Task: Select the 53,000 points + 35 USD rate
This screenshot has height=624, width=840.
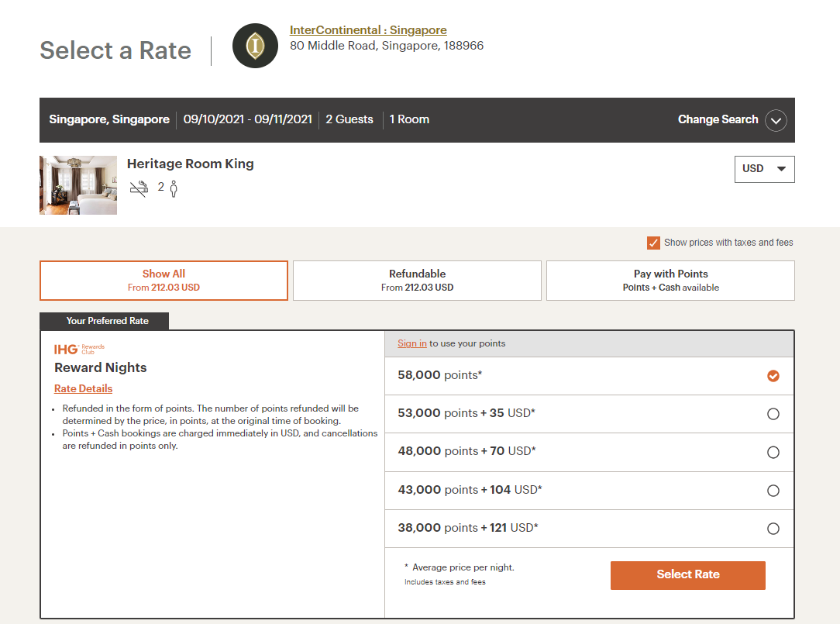Action: [773, 413]
